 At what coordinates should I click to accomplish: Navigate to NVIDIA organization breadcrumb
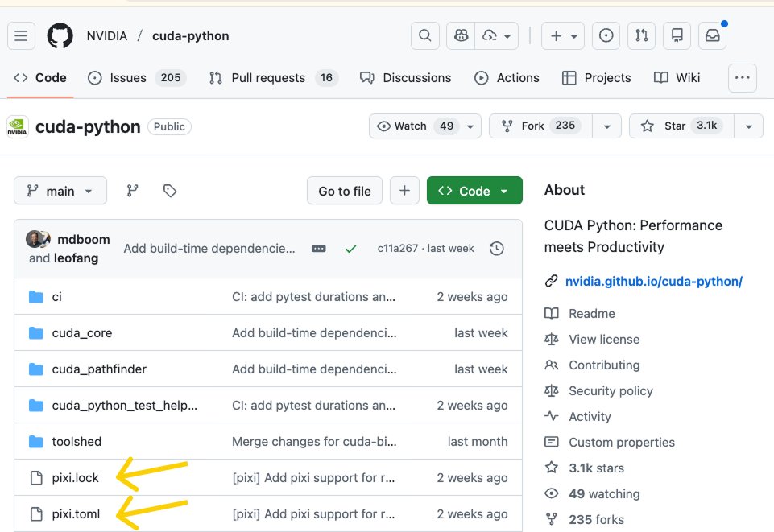coord(106,36)
